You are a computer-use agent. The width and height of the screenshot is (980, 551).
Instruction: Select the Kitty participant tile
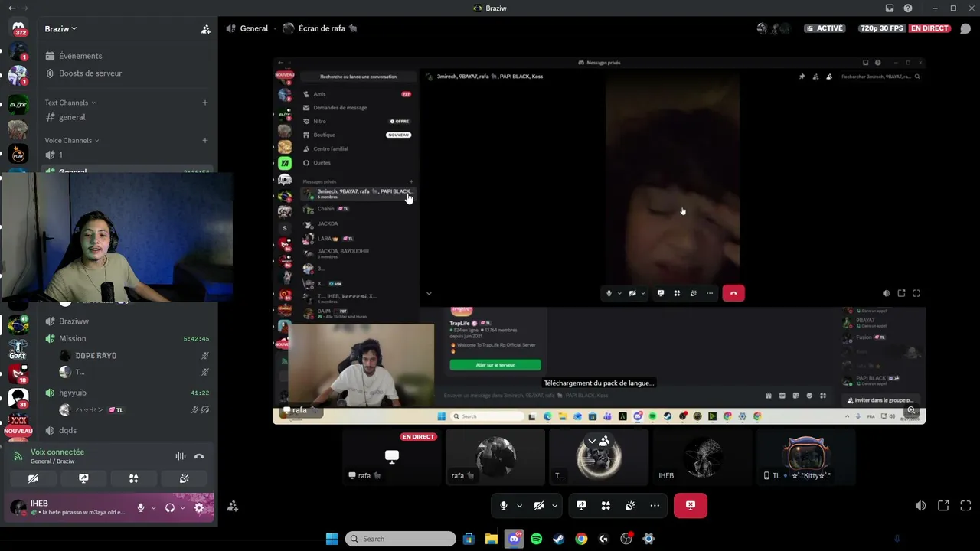[x=805, y=457]
